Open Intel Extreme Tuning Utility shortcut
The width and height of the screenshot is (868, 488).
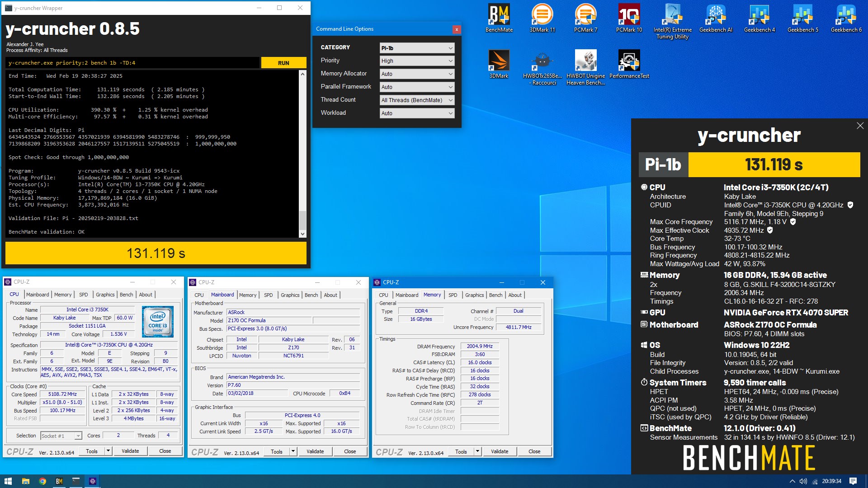point(672,21)
